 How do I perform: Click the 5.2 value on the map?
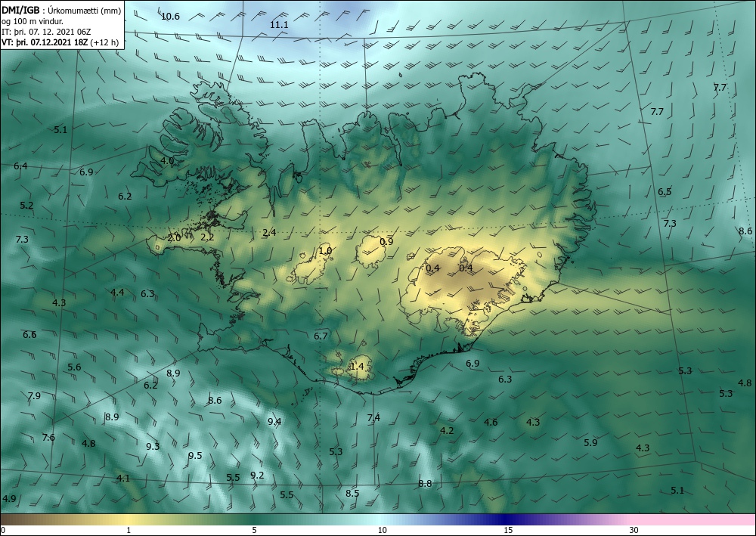click(26, 205)
